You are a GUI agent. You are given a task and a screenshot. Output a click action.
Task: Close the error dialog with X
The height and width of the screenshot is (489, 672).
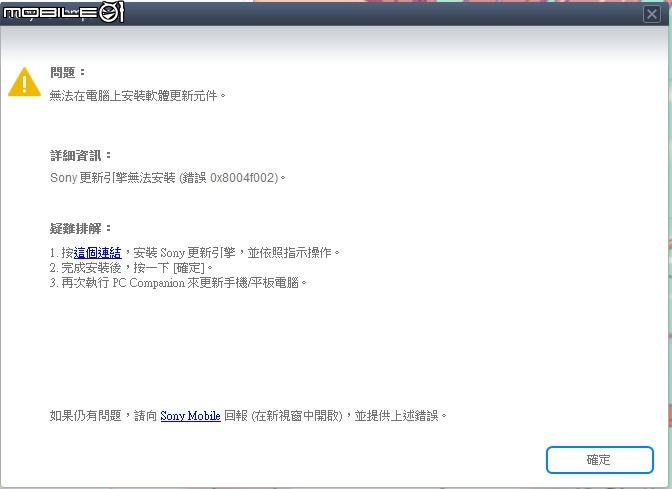click(652, 14)
